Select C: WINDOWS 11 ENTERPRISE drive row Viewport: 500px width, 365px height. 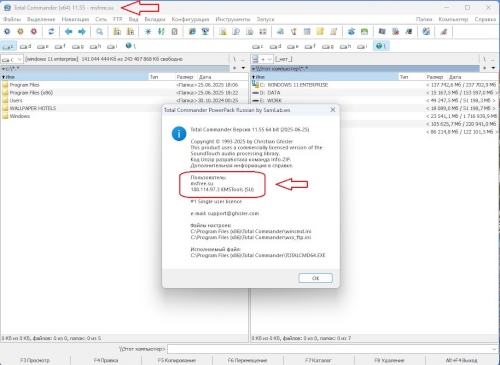375,85
